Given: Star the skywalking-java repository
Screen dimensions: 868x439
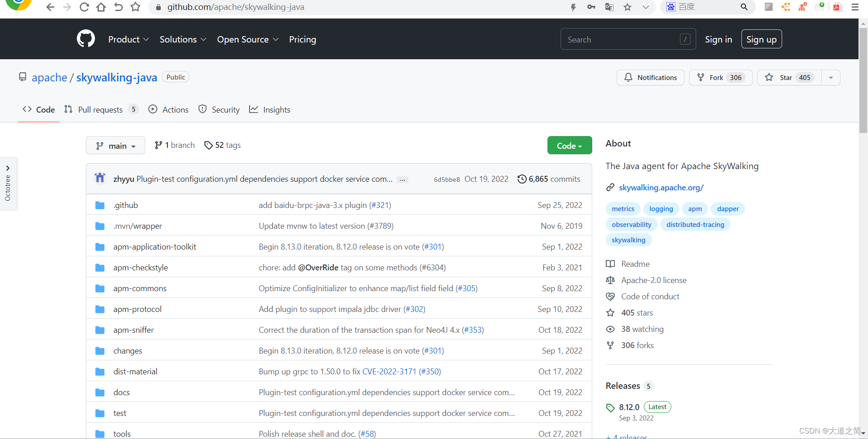Looking at the screenshot, I should tap(789, 78).
